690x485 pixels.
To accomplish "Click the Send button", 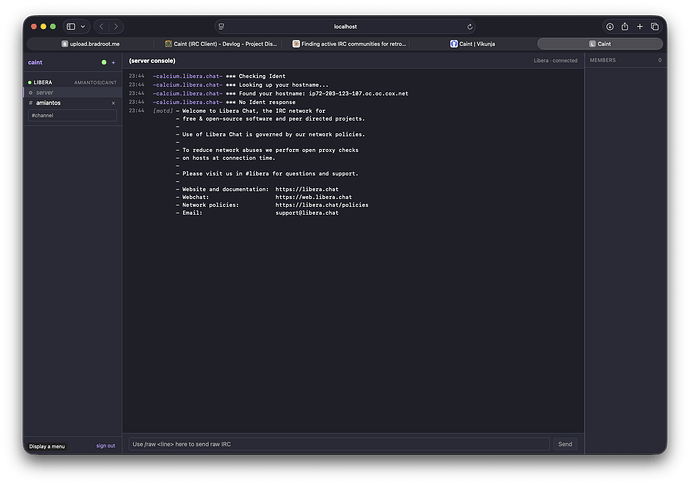I will click(x=565, y=444).
